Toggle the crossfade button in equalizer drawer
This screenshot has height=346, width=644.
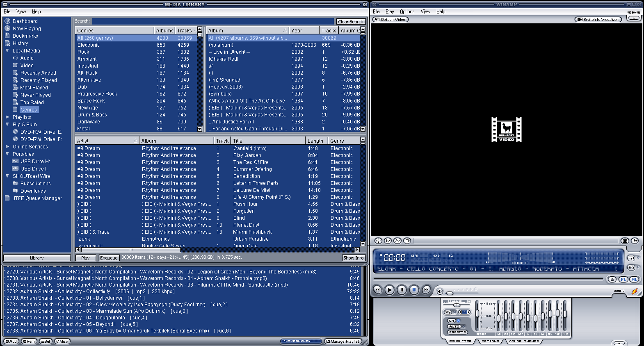448,312
